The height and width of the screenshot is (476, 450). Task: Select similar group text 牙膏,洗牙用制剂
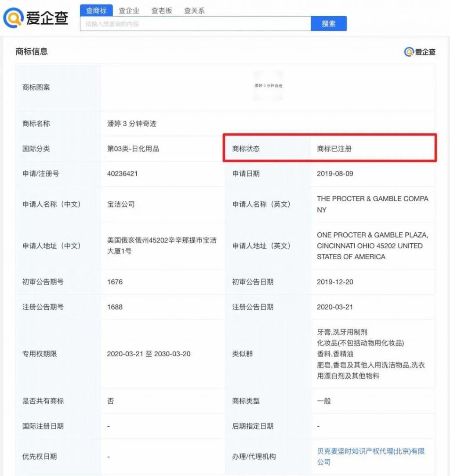[342, 332]
